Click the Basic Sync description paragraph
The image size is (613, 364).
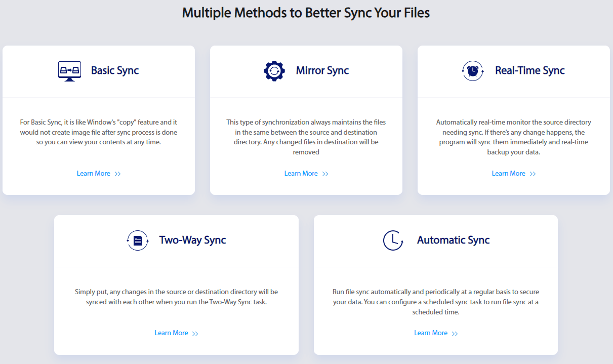coord(99,132)
